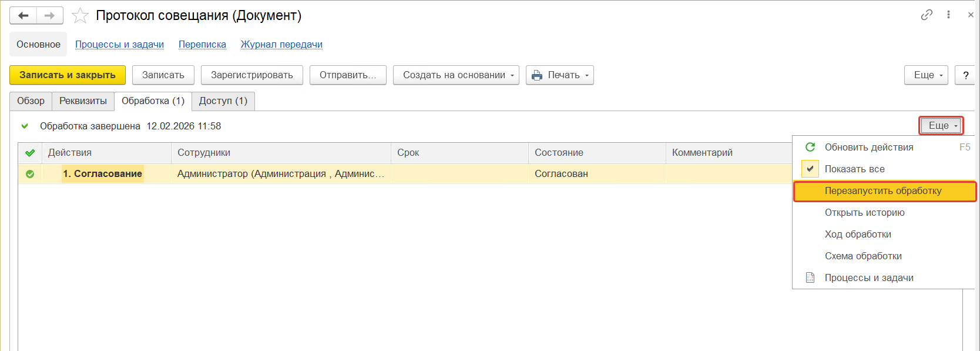Open the Печать dropdown menu

(559, 75)
